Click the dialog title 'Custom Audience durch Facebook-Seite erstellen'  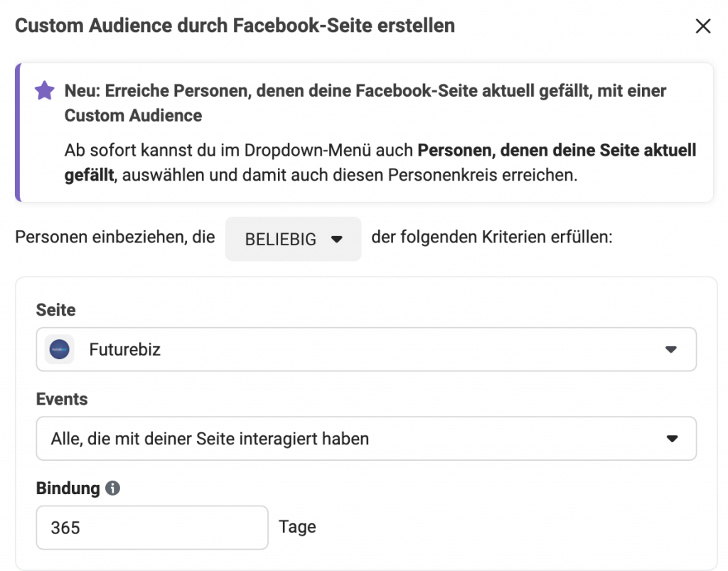235,26
